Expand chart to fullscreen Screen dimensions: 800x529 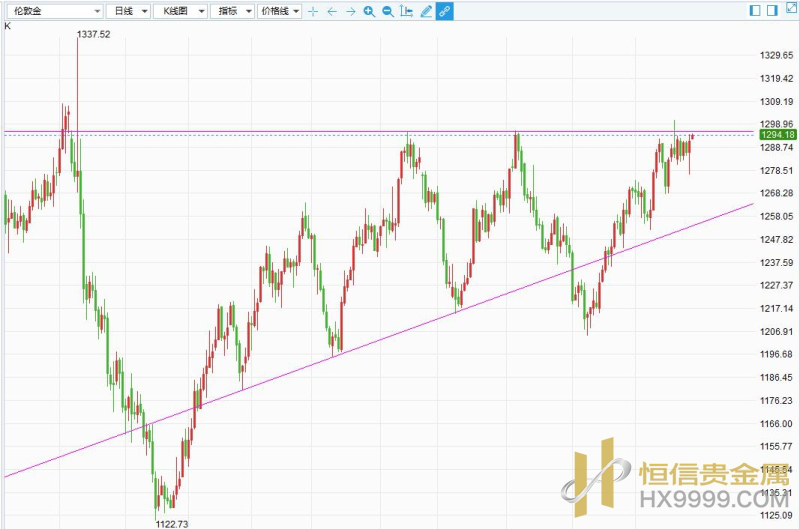point(789,10)
